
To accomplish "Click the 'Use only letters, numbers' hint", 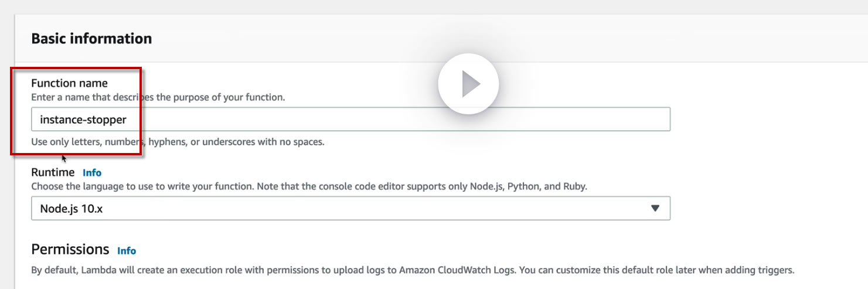I will tap(178, 142).
